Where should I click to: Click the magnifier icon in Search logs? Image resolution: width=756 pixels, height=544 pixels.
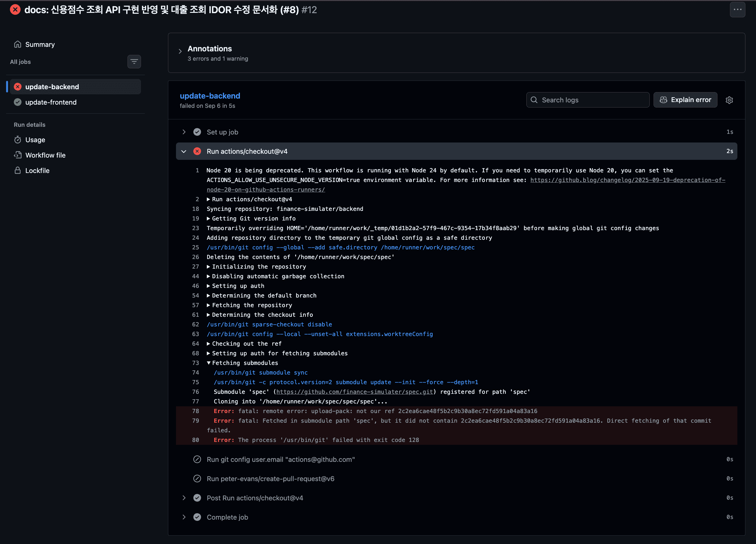(534, 99)
